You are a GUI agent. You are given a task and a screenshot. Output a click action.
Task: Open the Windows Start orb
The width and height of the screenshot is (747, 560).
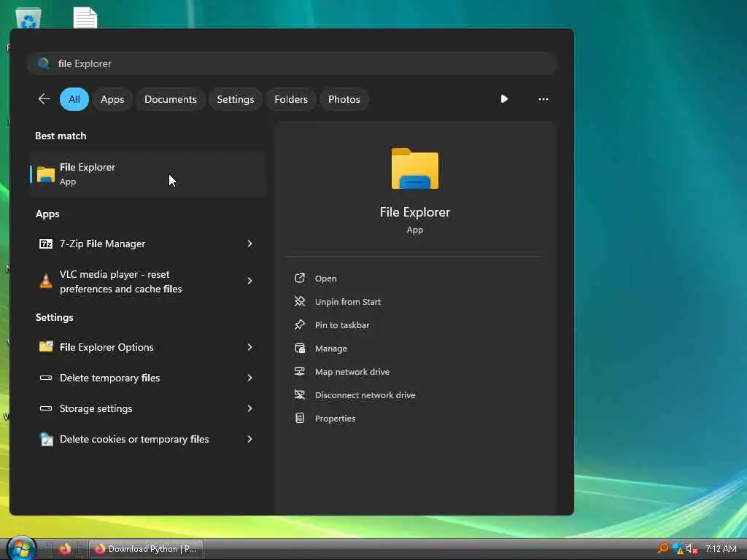click(21, 548)
